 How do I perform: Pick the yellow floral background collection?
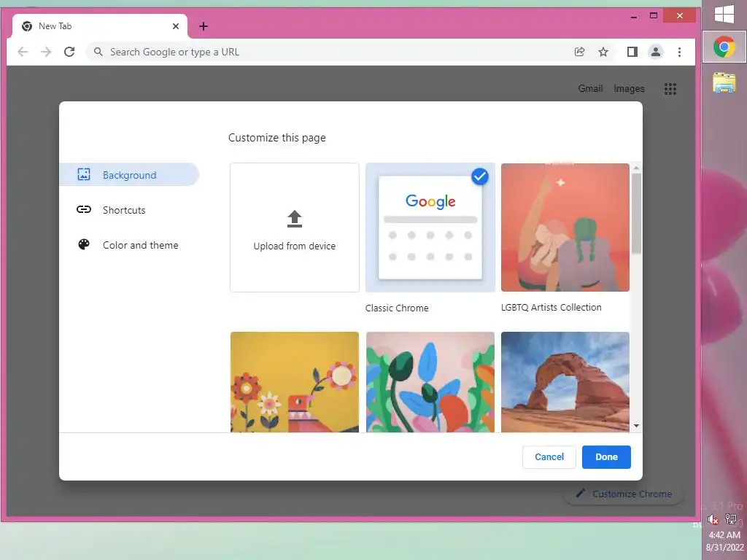[295, 382]
